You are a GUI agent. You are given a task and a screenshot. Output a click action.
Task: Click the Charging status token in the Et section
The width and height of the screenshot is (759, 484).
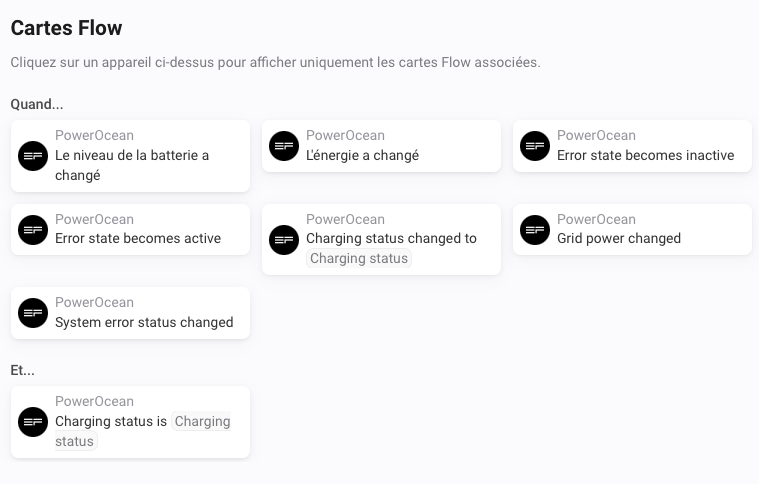coord(202,422)
